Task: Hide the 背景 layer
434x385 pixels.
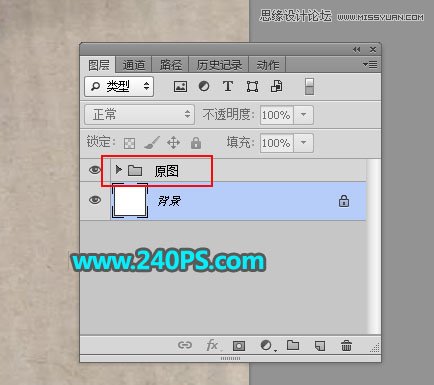Action: [95, 200]
